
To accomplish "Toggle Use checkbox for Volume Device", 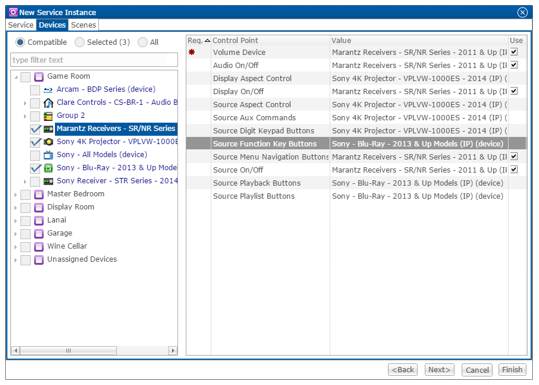I will pyautogui.click(x=514, y=52).
